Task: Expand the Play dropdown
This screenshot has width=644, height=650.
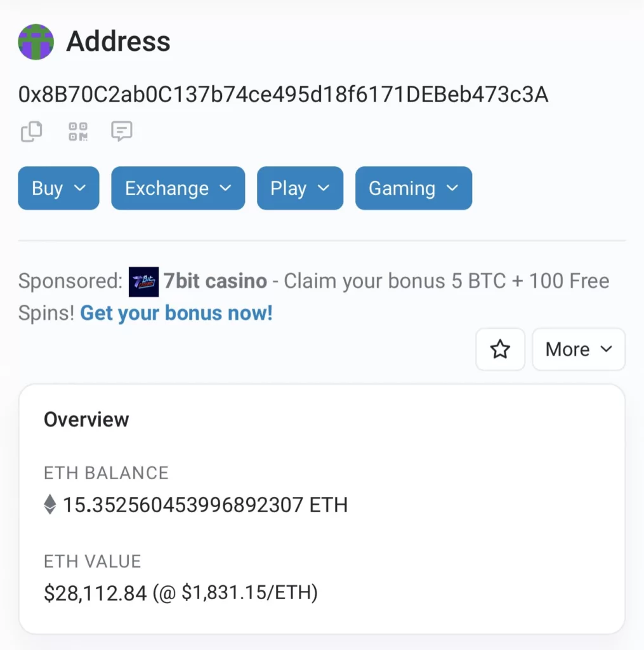Action: (299, 189)
